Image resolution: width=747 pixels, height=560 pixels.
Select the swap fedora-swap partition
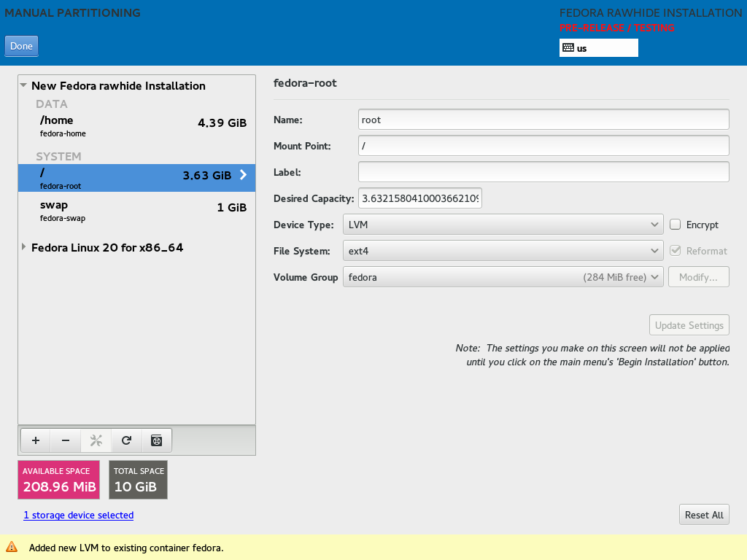(x=136, y=211)
